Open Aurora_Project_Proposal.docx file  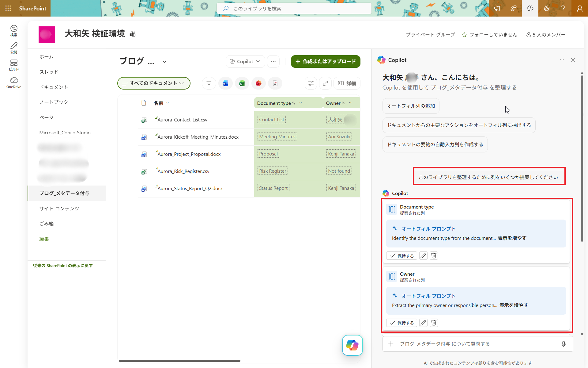pos(189,154)
